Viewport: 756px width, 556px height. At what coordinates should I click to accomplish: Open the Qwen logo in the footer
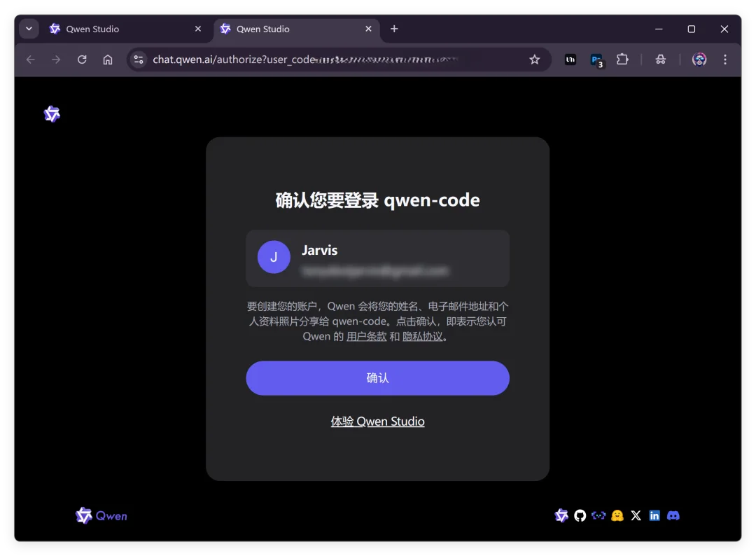(101, 515)
